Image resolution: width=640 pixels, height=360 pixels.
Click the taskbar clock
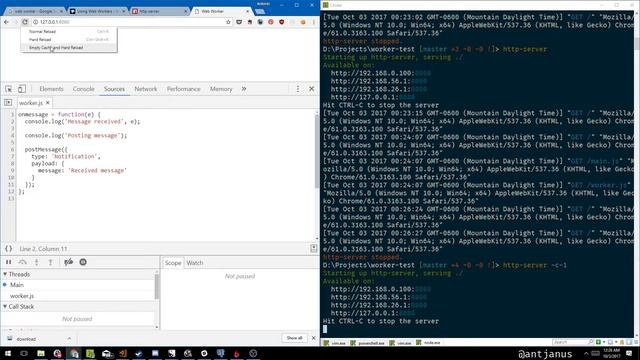[611, 353]
